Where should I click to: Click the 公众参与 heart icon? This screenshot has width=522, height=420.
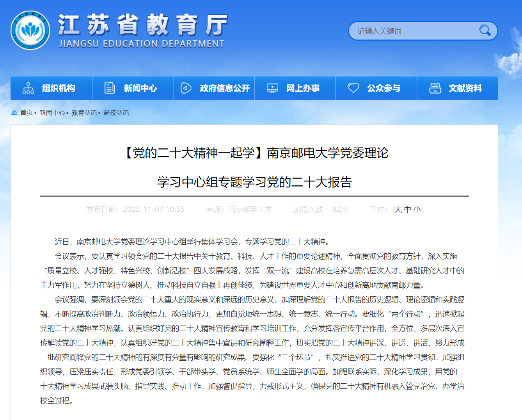tap(353, 88)
